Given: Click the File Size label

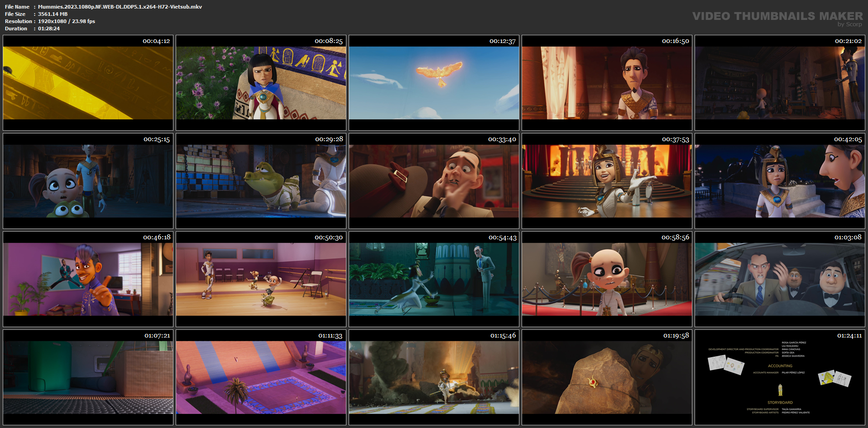Looking at the screenshot, I should [15, 14].
